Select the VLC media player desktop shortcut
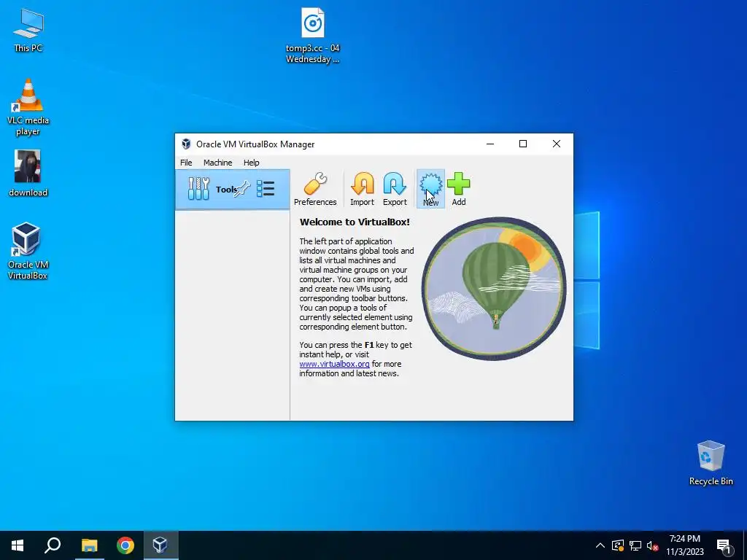The height and width of the screenshot is (560, 747). point(28,107)
